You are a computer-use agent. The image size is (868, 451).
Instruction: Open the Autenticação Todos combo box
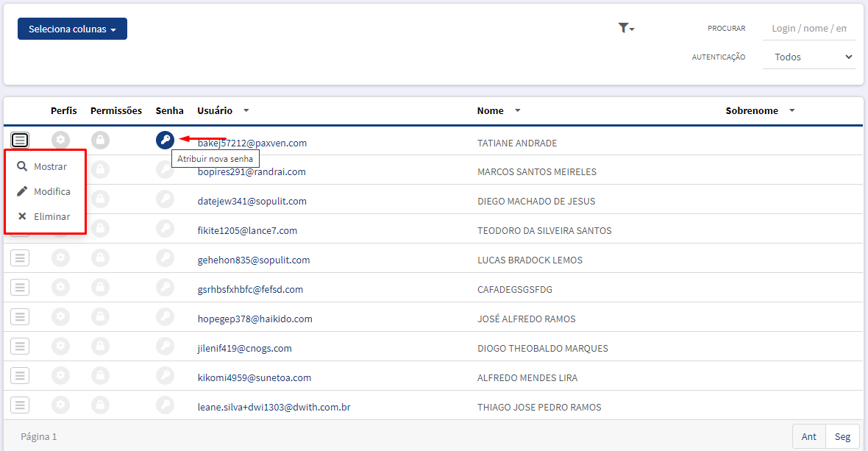click(x=808, y=57)
